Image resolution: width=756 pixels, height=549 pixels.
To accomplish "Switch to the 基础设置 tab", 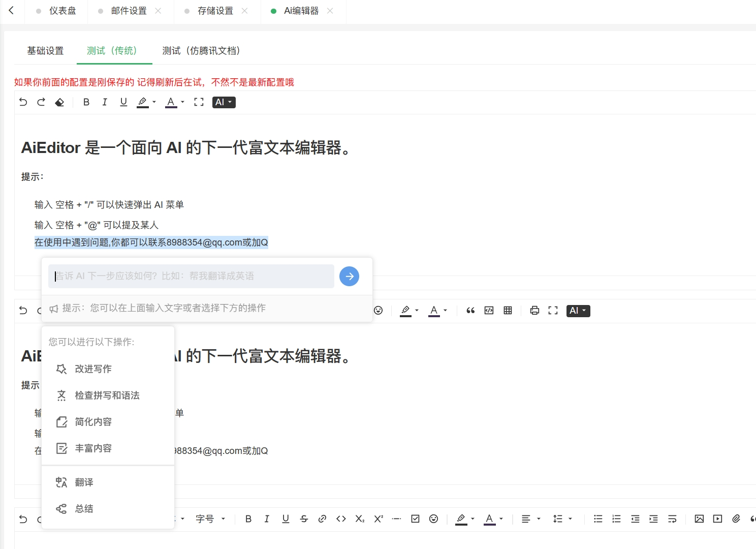I will [46, 51].
